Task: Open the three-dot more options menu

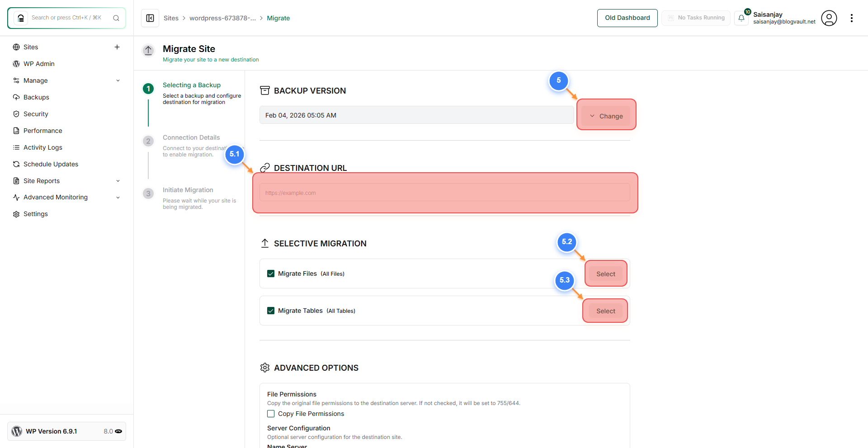Action: point(852,18)
